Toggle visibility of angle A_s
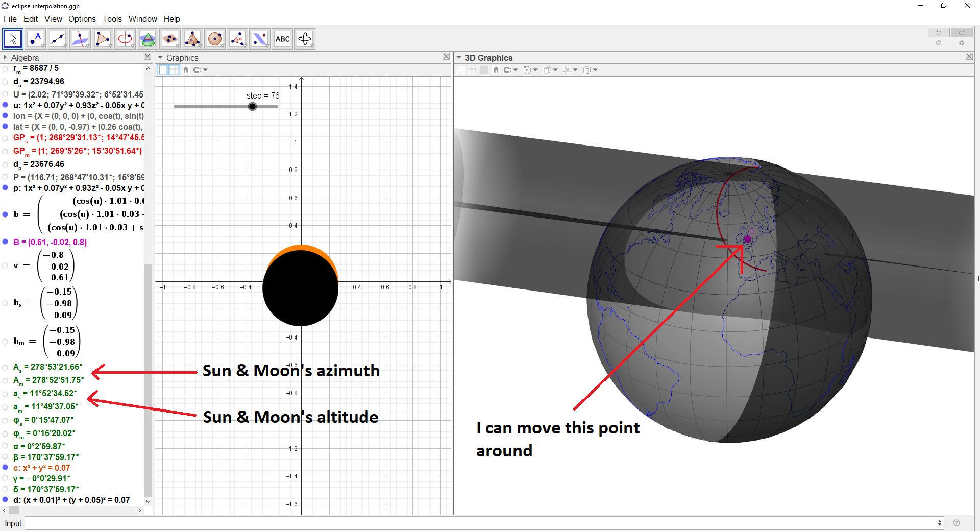The width and height of the screenshot is (980, 531). click(x=5, y=367)
